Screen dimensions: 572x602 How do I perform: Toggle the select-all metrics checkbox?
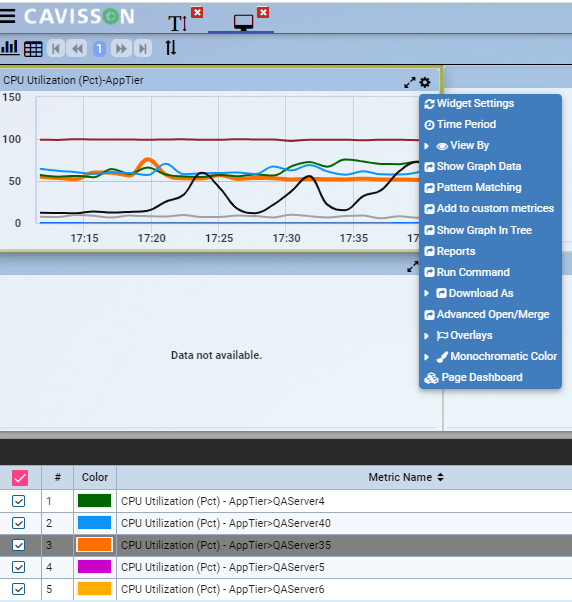(20, 478)
